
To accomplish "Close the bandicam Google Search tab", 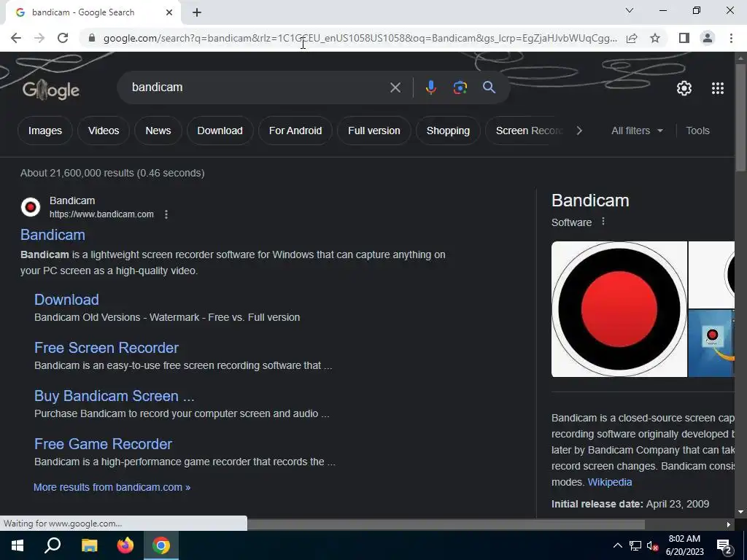I will pyautogui.click(x=169, y=12).
